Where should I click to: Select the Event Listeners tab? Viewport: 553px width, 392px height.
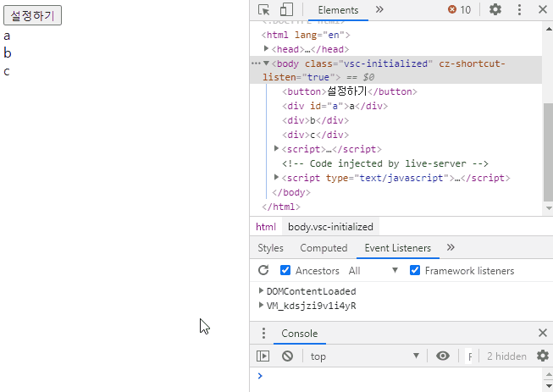click(398, 248)
